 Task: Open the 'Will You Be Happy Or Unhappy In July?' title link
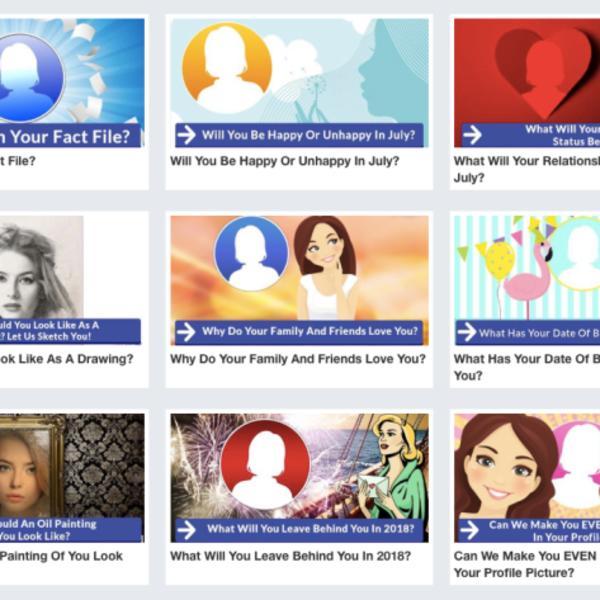coord(284,161)
